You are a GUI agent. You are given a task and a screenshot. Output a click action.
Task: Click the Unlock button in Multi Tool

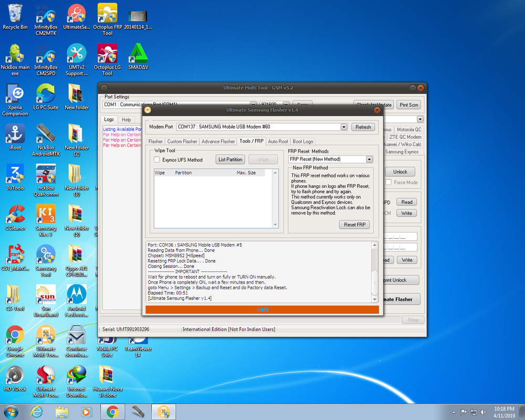point(400,172)
